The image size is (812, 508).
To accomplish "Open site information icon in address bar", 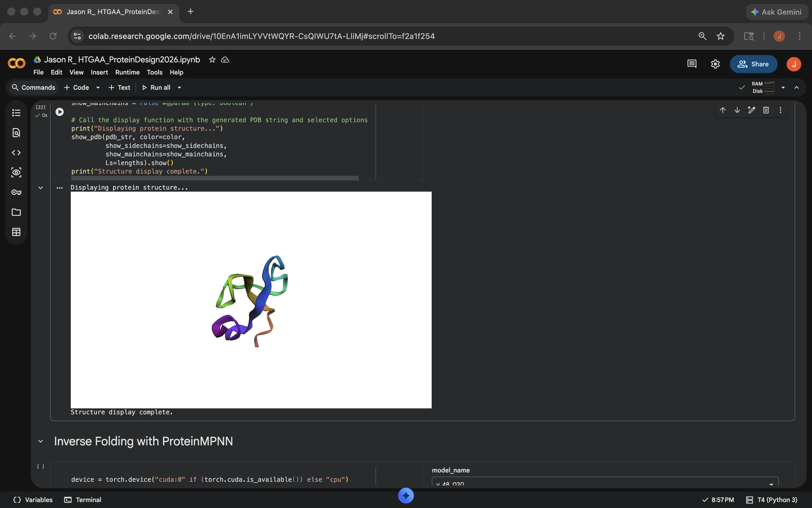I will pos(78,36).
